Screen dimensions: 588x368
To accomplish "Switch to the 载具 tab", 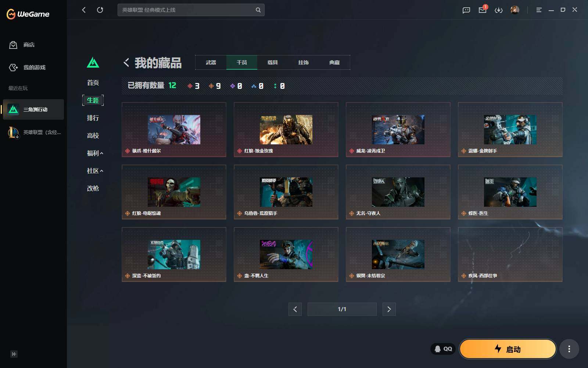I will coord(273,62).
